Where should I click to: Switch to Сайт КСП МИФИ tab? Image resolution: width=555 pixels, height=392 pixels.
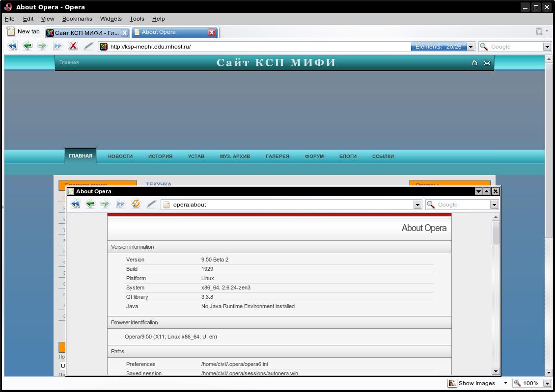point(87,32)
